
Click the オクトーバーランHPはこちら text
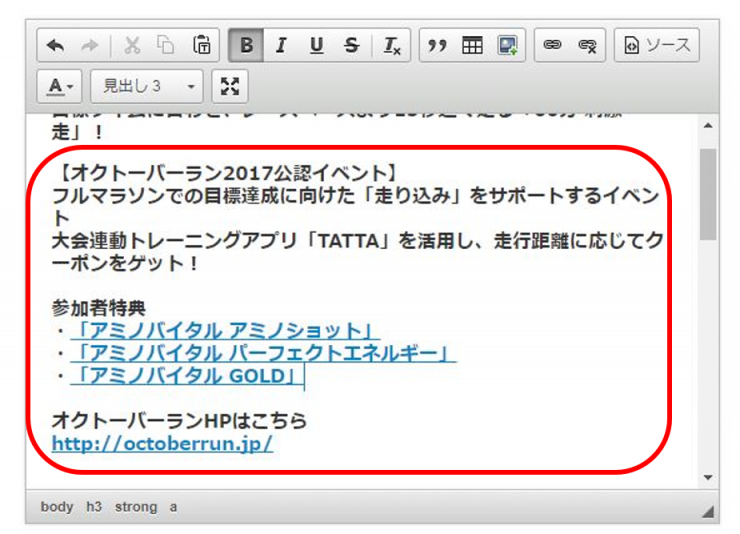179,421
